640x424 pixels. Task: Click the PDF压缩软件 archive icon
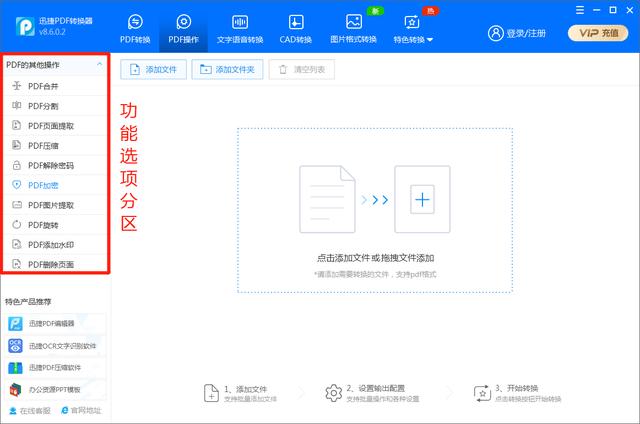pyautogui.click(x=16, y=368)
